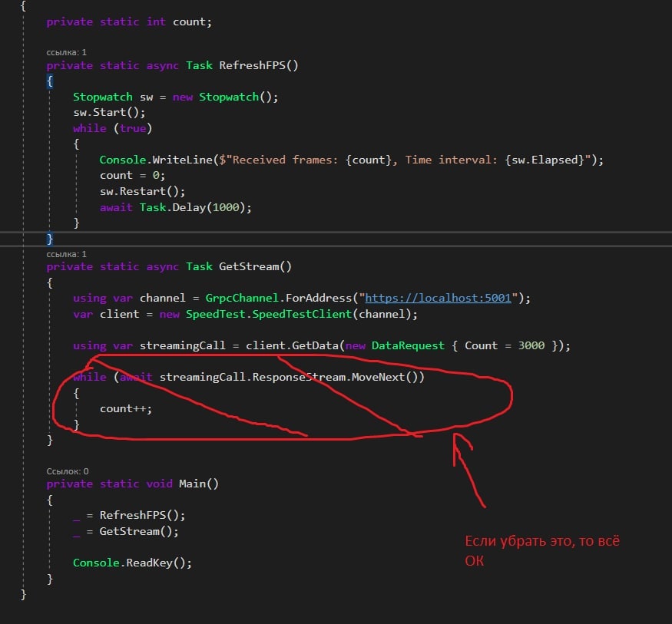Viewport: 672px width, 624px height.
Task: Click client.GetData method call
Action: coord(292,345)
